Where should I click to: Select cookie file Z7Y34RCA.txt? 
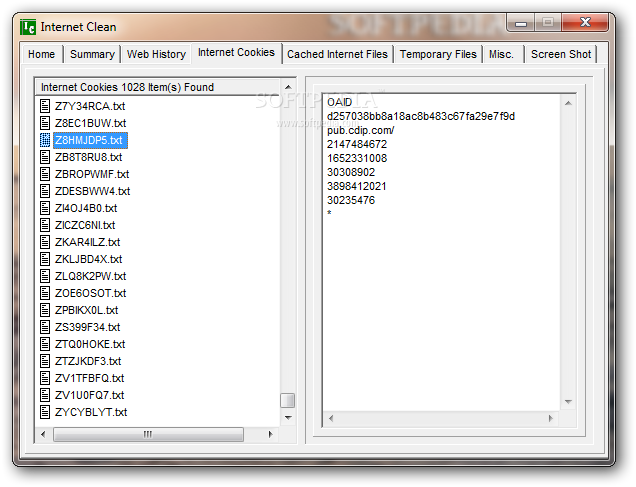[90, 106]
